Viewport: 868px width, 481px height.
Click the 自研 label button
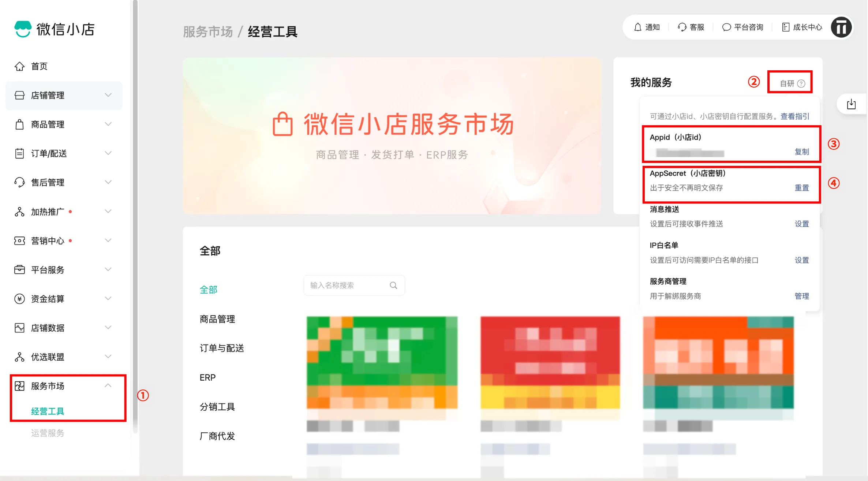click(x=787, y=83)
